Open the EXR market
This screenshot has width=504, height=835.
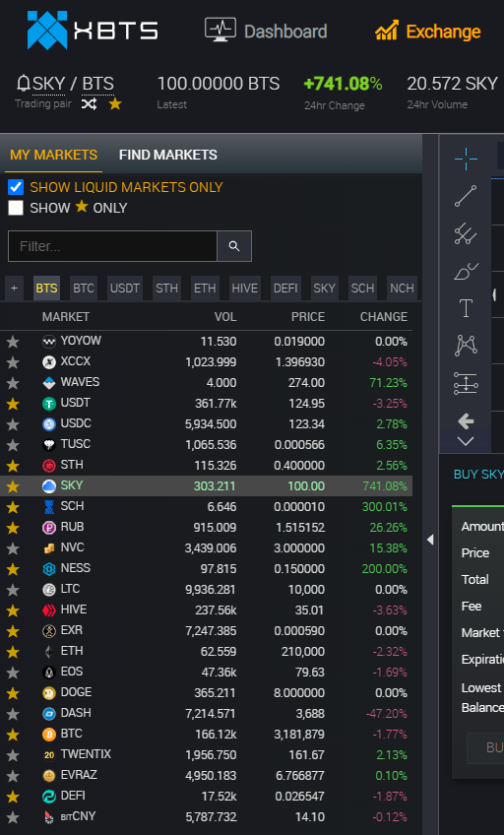(x=206, y=631)
